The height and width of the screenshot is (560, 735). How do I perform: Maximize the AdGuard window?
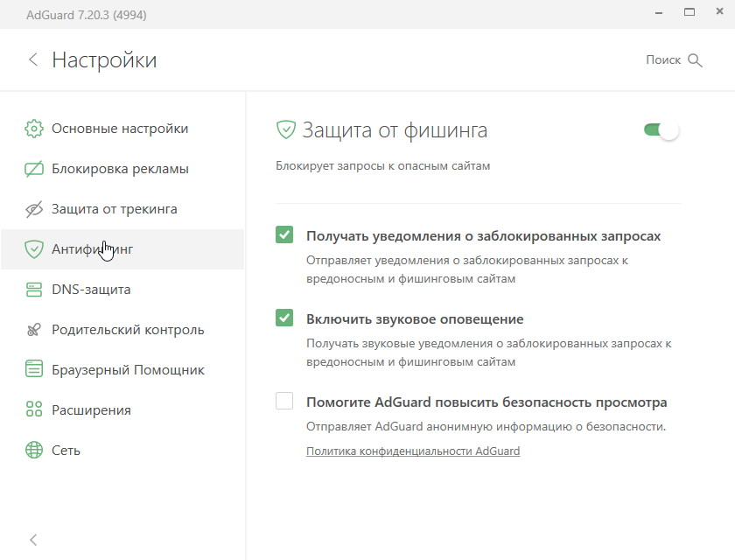689,12
